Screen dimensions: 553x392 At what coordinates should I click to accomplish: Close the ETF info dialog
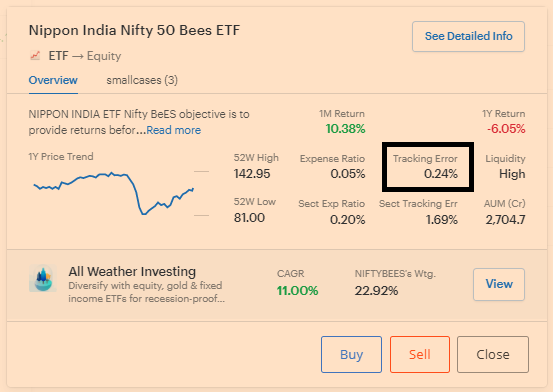click(x=493, y=354)
